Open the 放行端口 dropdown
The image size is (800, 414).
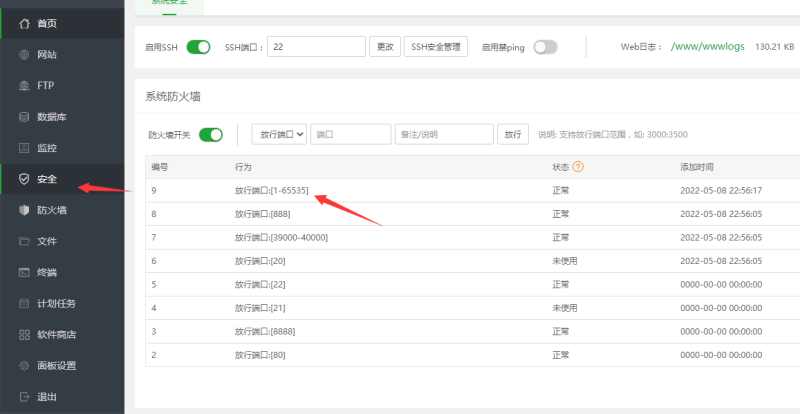[279, 134]
